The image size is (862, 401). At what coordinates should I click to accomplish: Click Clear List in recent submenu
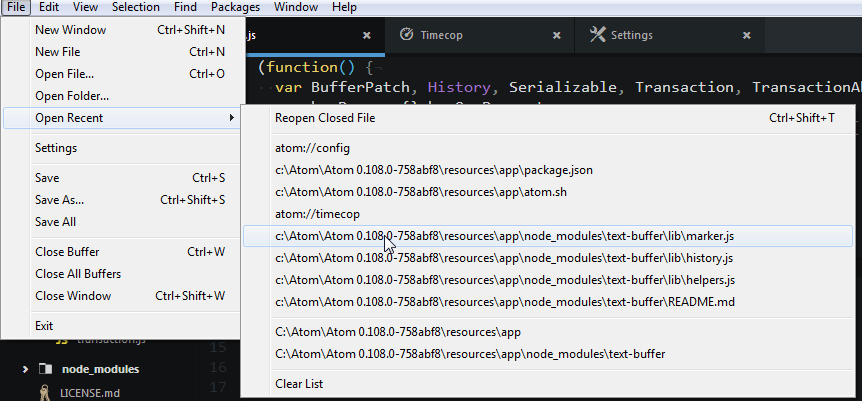(548, 384)
